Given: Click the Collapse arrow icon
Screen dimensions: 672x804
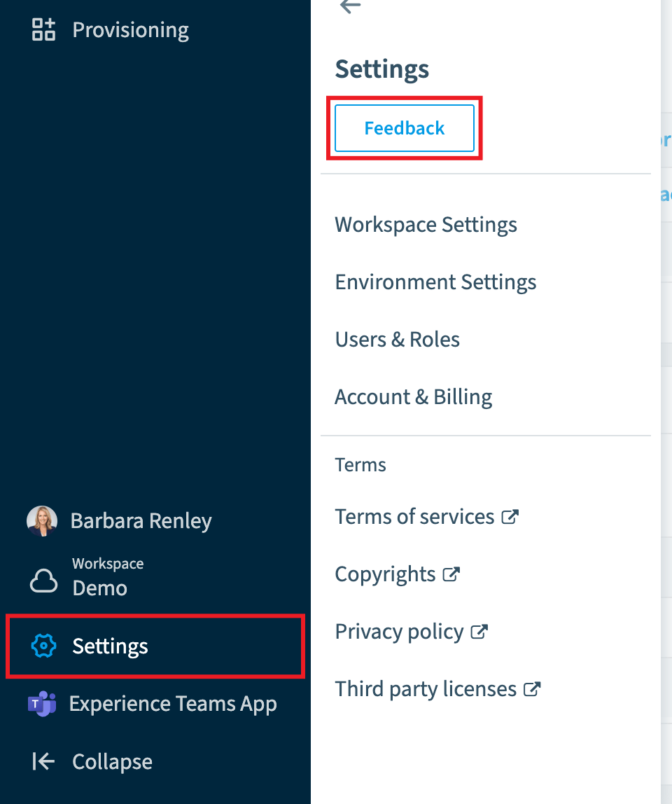Looking at the screenshot, I should (43, 761).
